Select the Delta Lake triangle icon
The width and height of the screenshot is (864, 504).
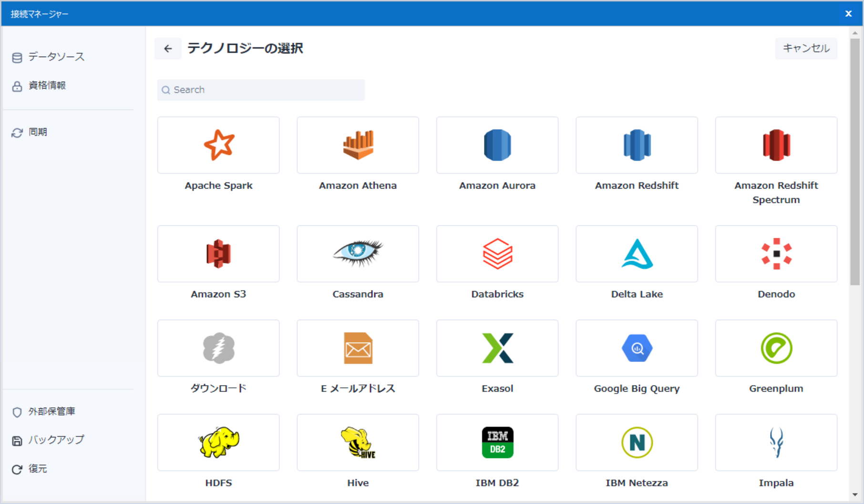(x=637, y=253)
